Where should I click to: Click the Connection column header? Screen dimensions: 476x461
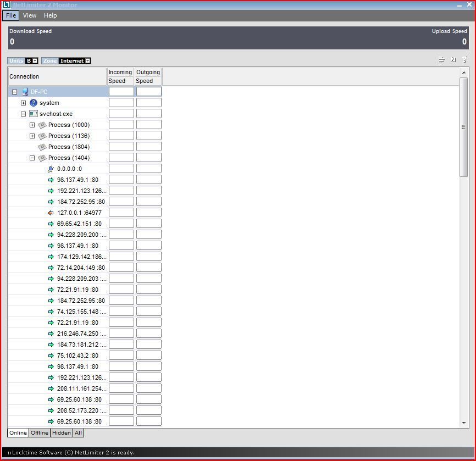click(x=57, y=76)
